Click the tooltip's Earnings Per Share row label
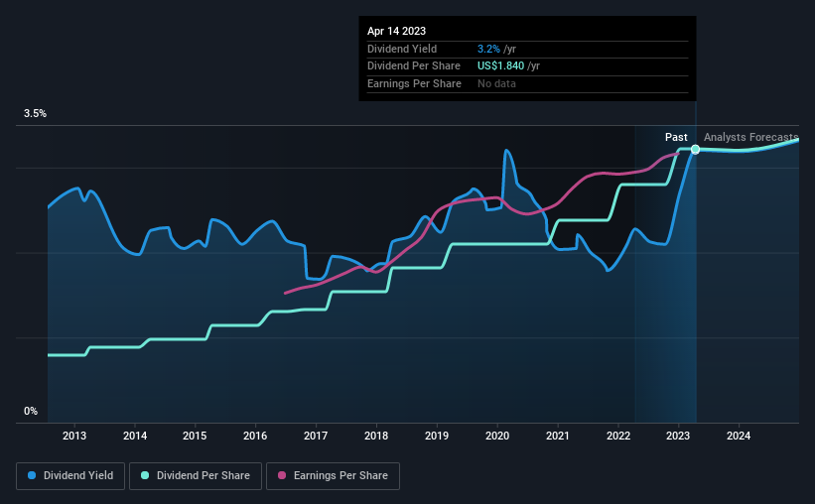Image resolution: width=815 pixels, height=504 pixels. click(414, 83)
